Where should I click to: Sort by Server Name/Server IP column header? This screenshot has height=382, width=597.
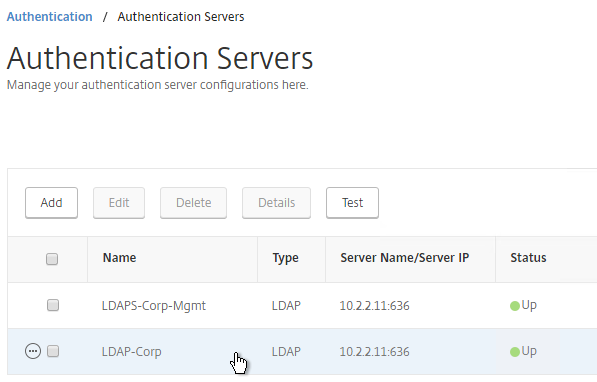click(405, 258)
